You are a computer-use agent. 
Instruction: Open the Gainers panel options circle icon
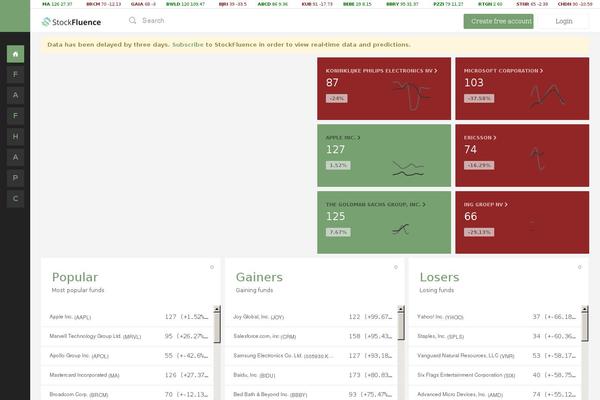click(x=396, y=267)
